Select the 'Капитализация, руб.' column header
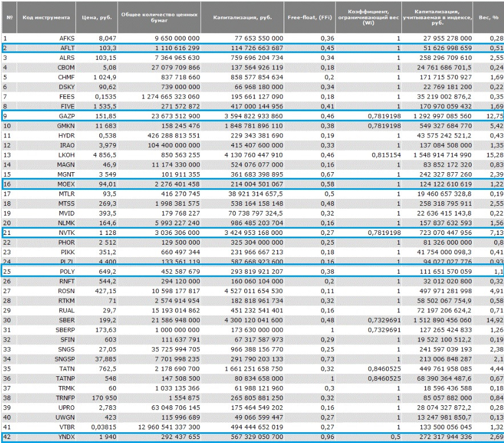This screenshot has width=504, height=443. pos(243,17)
